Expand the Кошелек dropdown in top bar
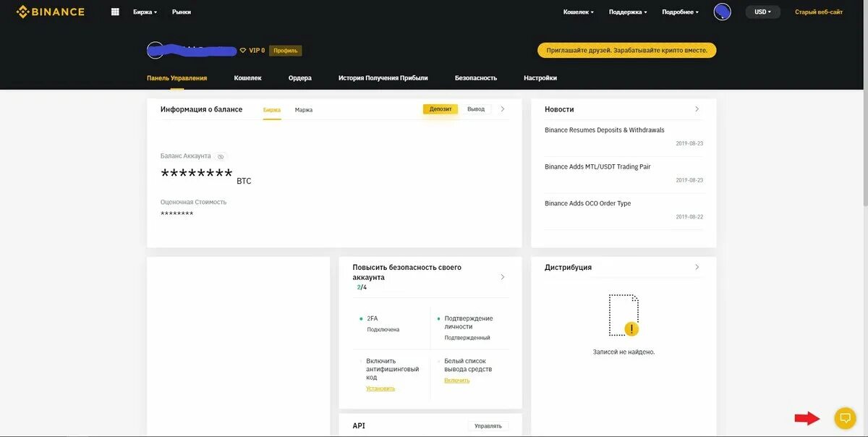Screen dimensions: 868x437 tap(579, 12)
